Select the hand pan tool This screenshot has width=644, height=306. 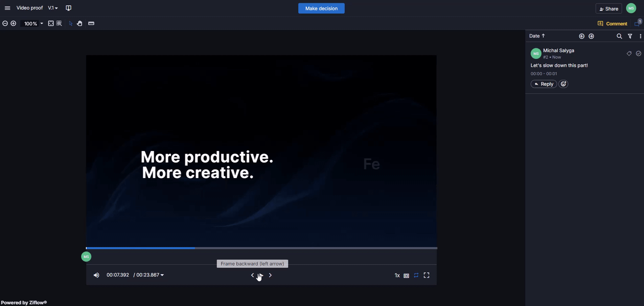point(79,23)
